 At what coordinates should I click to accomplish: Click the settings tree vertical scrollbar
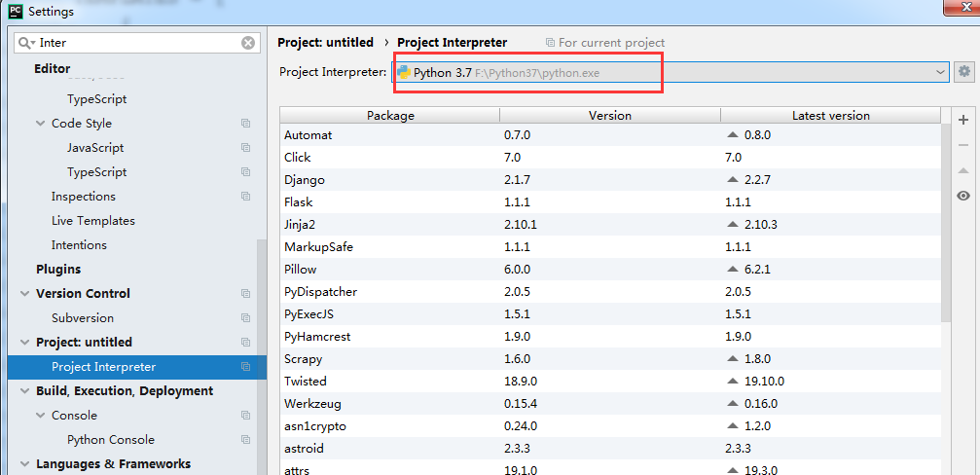point(262,356)
